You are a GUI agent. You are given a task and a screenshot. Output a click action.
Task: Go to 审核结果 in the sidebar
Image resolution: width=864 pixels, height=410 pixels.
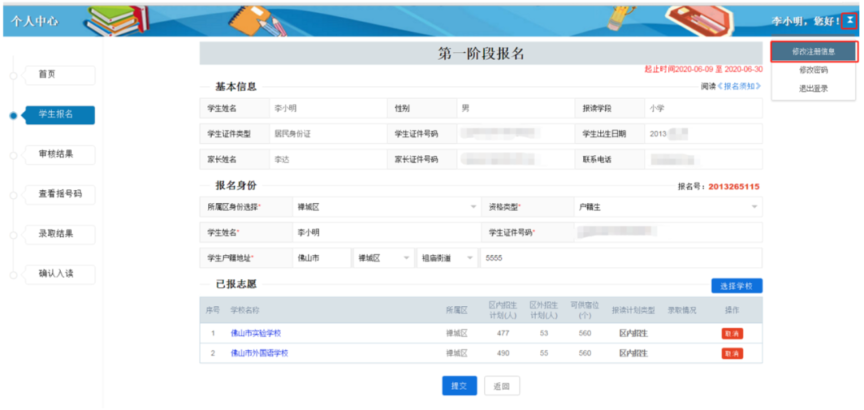click(x=60, y=155)
